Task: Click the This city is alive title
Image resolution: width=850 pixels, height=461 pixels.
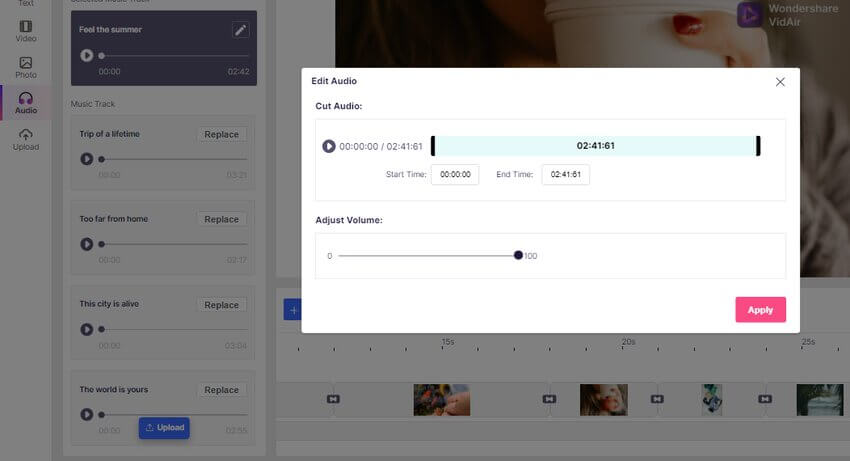Action: tap(109, 304)
